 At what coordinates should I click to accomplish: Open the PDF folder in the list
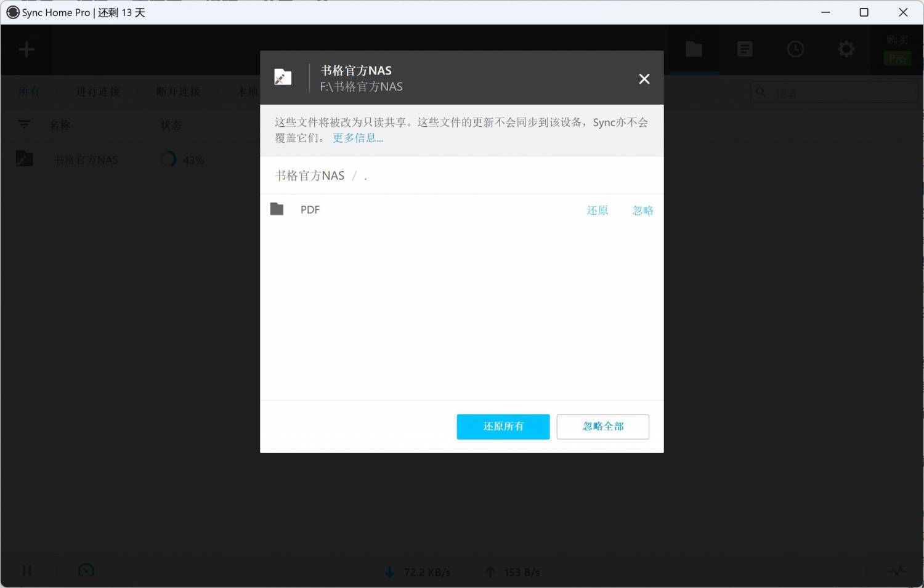[x=310, y=210]
